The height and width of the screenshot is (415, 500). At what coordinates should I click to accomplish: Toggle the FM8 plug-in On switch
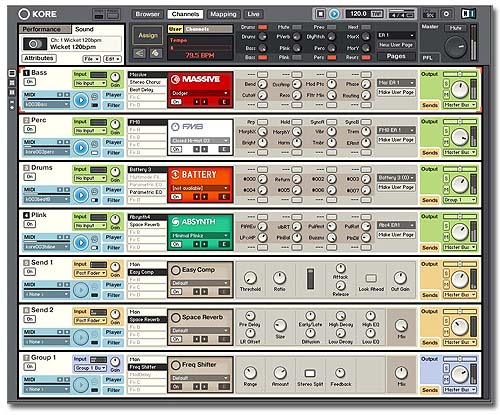[176, 149]
